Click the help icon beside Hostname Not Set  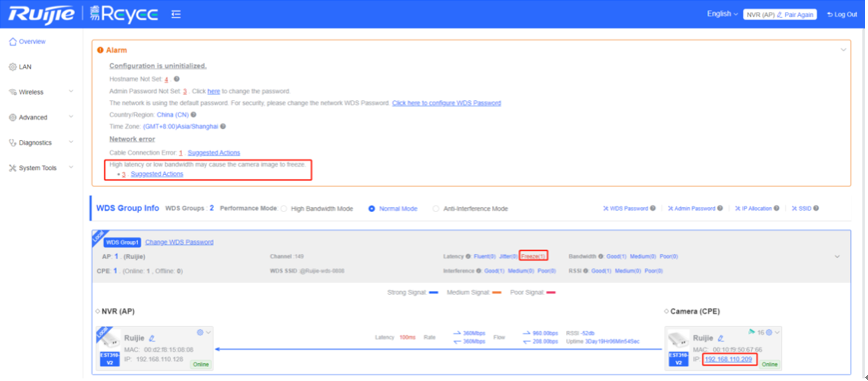coord(177,79)
